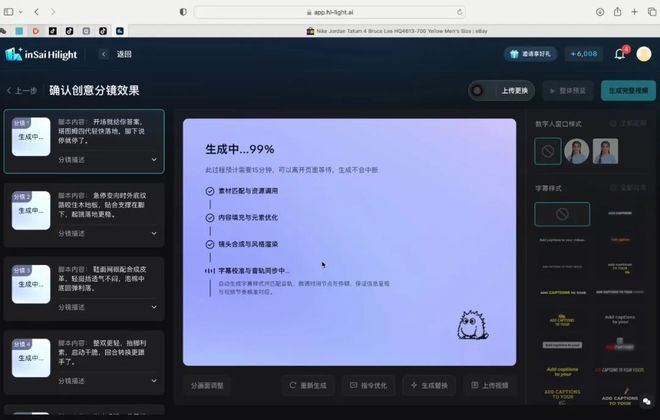This screenshot has width=660, height=420.
Task: Click 重新生成 regenerate button
Action: tap(308, 385)
